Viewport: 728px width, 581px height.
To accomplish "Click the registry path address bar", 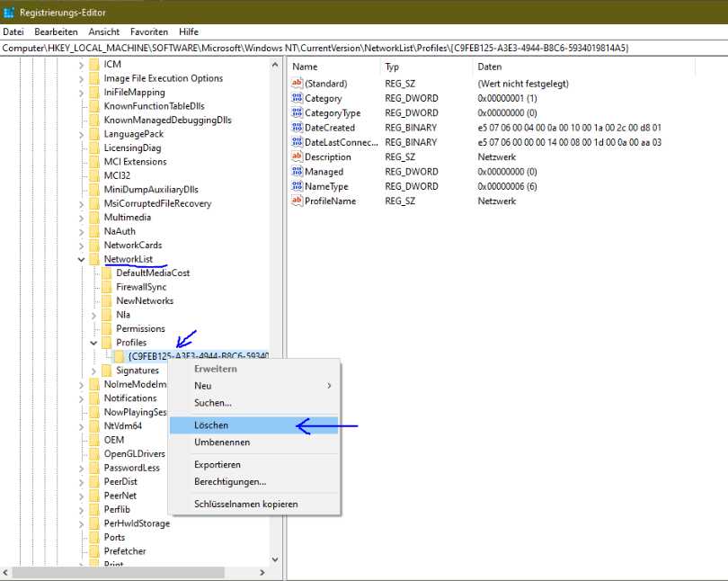I will 364,48.
